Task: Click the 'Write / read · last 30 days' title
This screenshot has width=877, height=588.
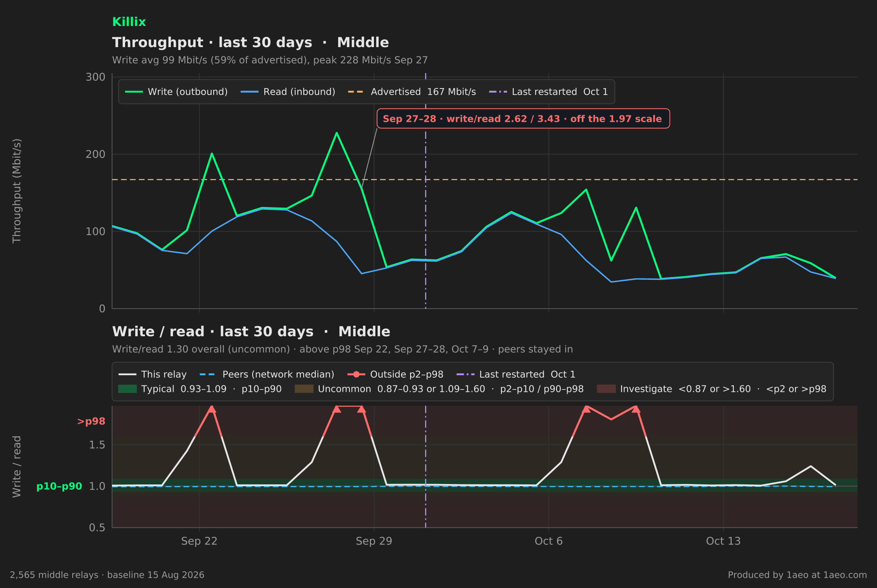Action: (251, 332)
